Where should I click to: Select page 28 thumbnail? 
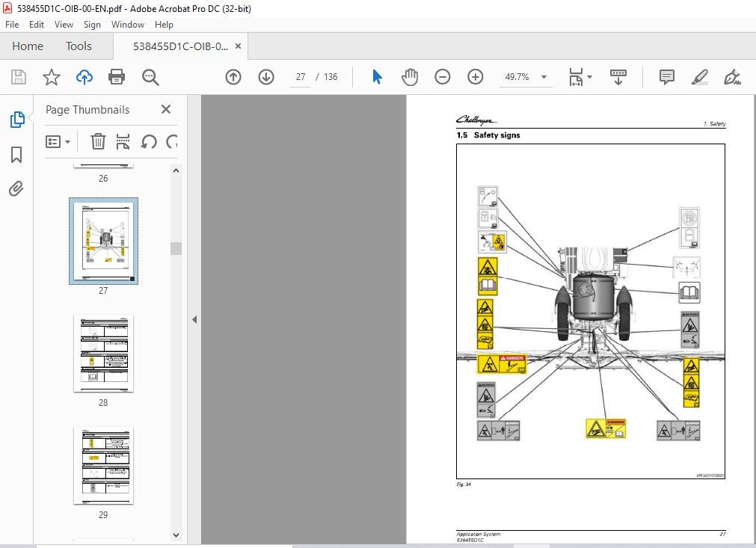coord(104,354)
